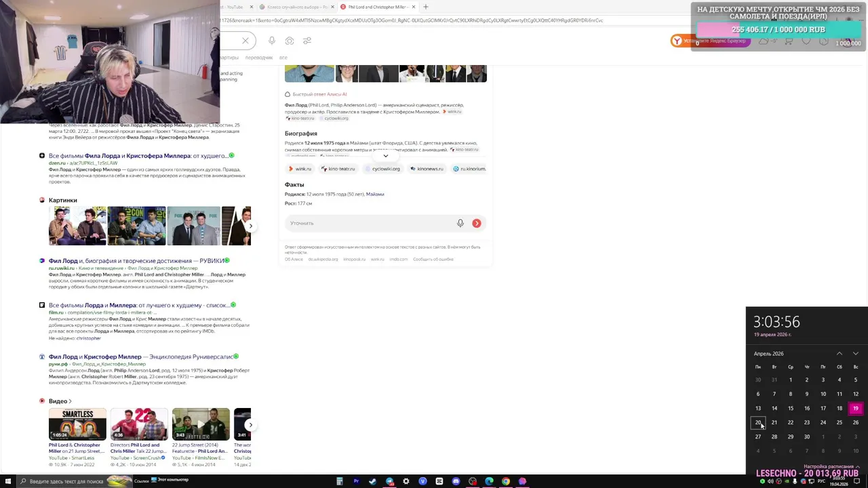
Task: Show more videos with the Видео carousel arrow
Action: [250, 425]
